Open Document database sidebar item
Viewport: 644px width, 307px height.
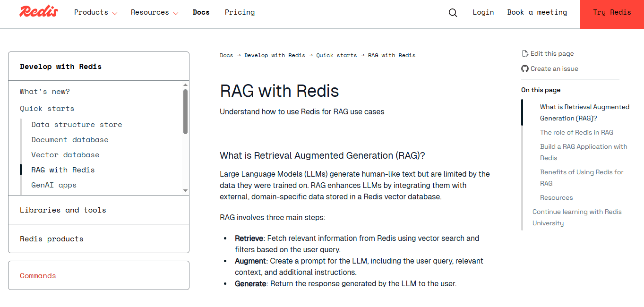70,140
